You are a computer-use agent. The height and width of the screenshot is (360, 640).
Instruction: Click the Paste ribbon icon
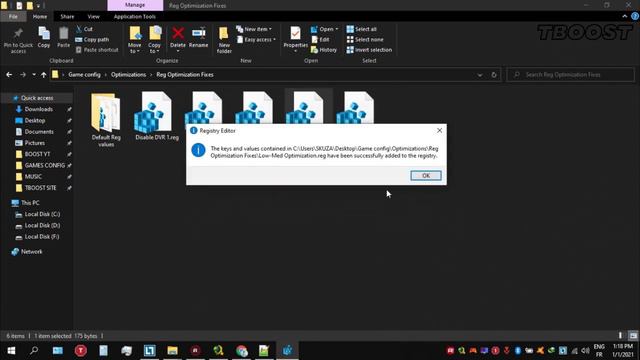click(63, 38)
